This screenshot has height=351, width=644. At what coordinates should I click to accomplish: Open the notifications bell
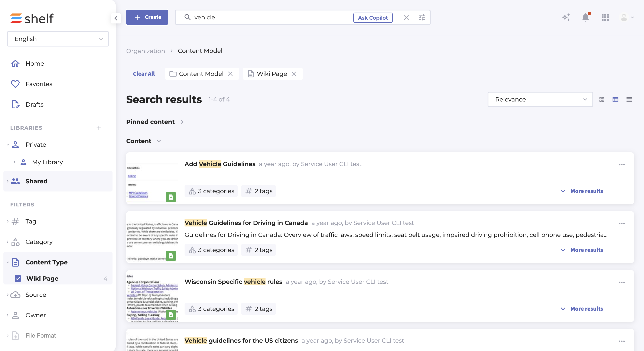point(585,17)
